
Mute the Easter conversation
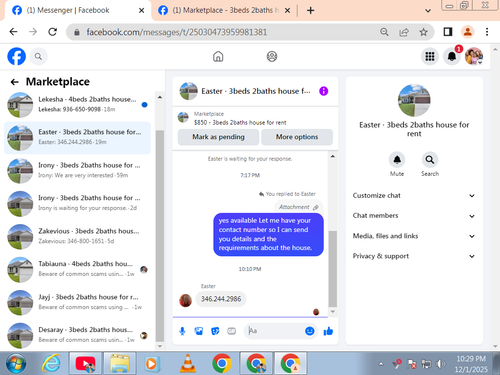[397, 160]
